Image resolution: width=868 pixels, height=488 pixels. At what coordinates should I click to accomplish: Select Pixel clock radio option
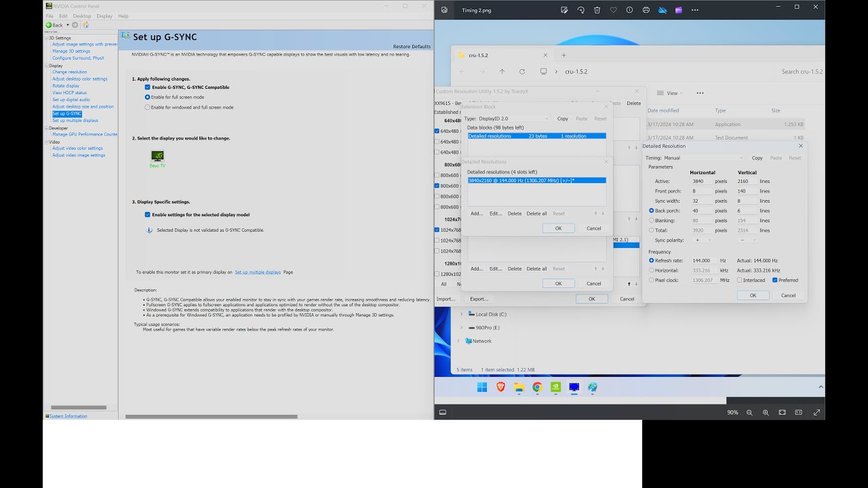[x=652, y=280]
